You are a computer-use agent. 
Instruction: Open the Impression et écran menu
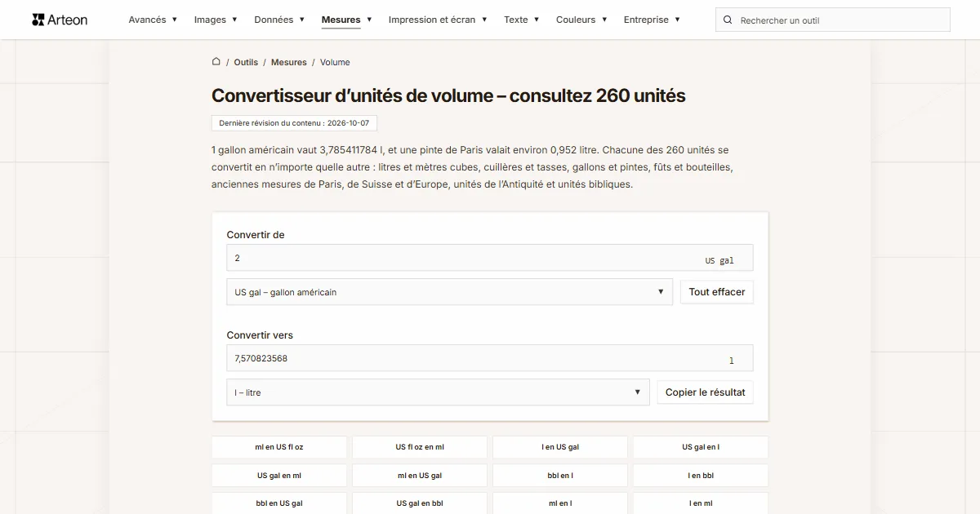click(438, 20)
